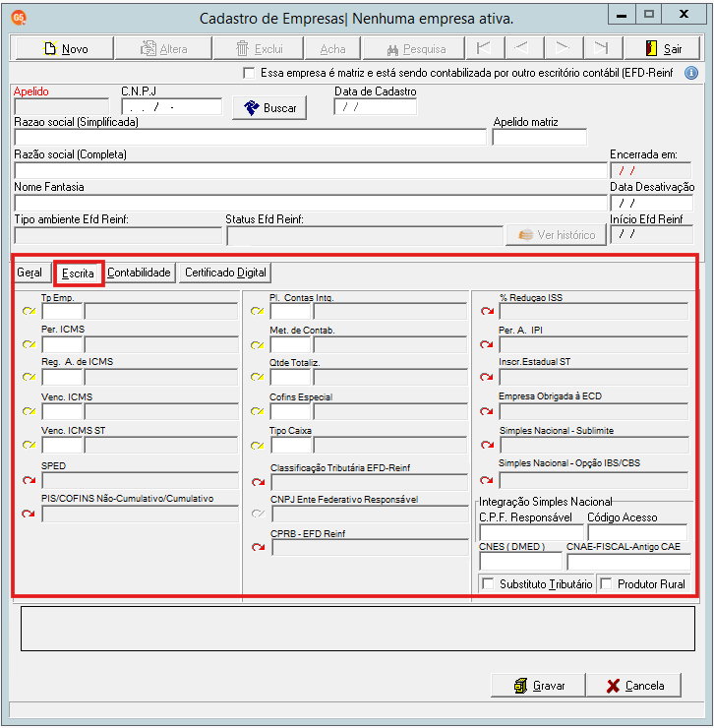
Task: Click arrow beside CNPJ Ente Federativo Responsável
Action: [258, 514]
